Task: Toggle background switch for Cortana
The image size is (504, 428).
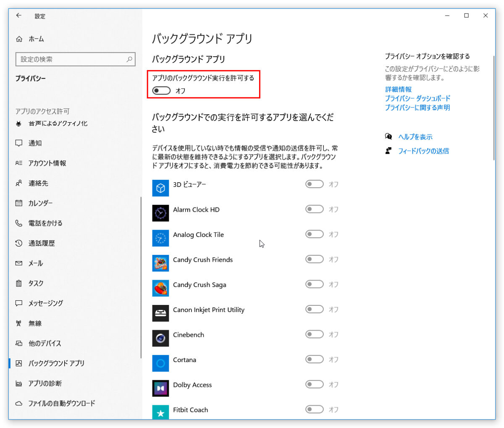Action: point(315,359)
